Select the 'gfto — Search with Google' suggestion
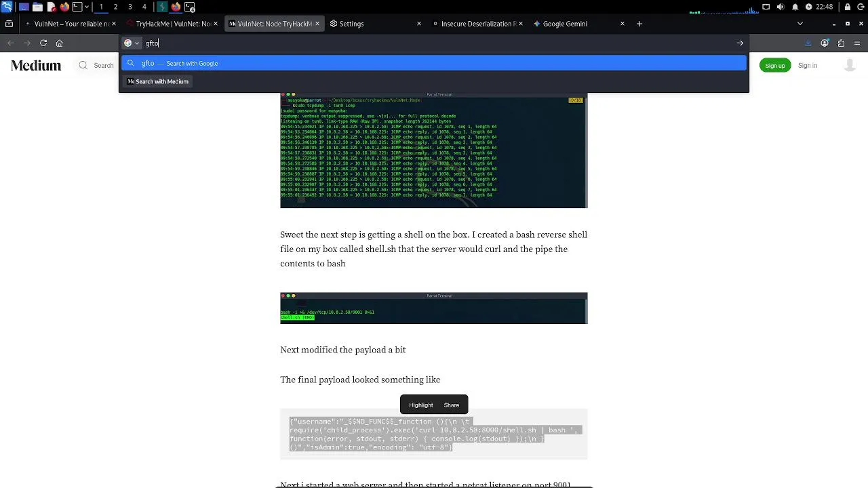 click(x=434, y=63)
